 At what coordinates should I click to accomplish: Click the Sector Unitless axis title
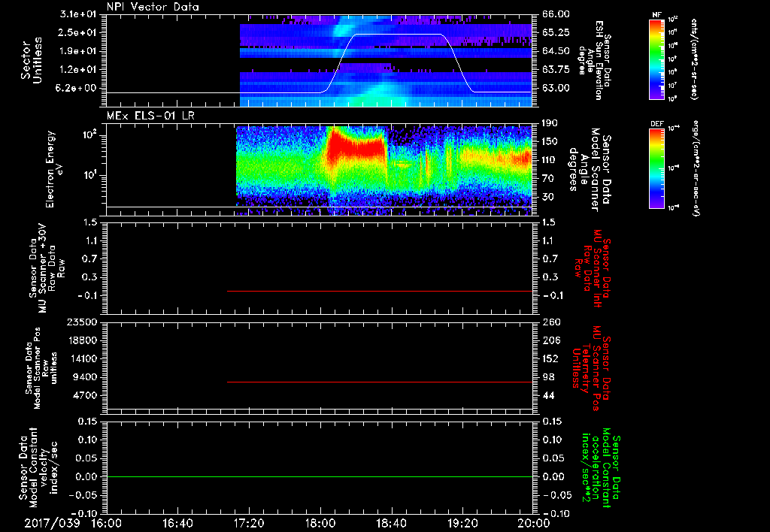pyautogui.click(x=32, y=60)
